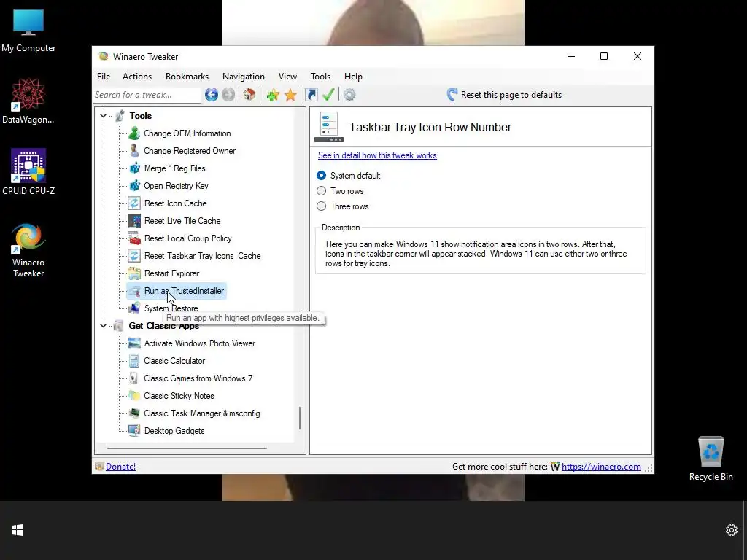
Task: Click the Classic Sticky Notes icon
Action: [x=134, y=396]
